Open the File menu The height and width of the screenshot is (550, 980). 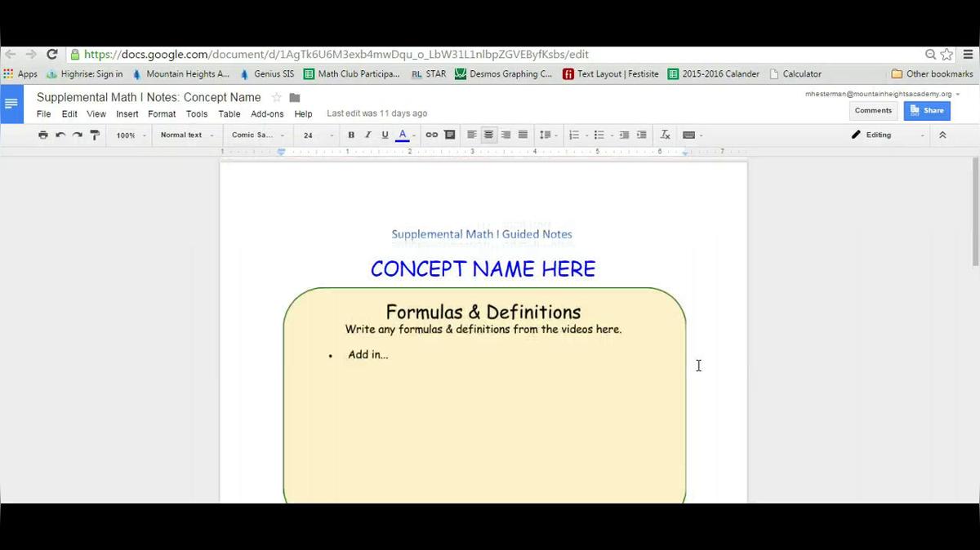pos(44,114)
